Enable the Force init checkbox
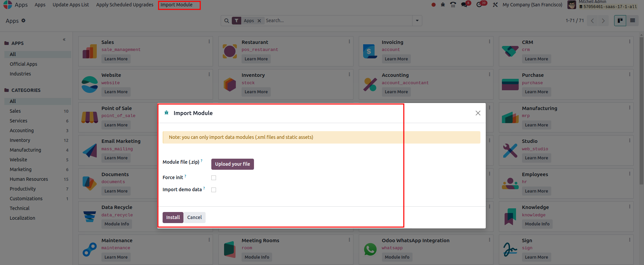 (x=214, y=178)
